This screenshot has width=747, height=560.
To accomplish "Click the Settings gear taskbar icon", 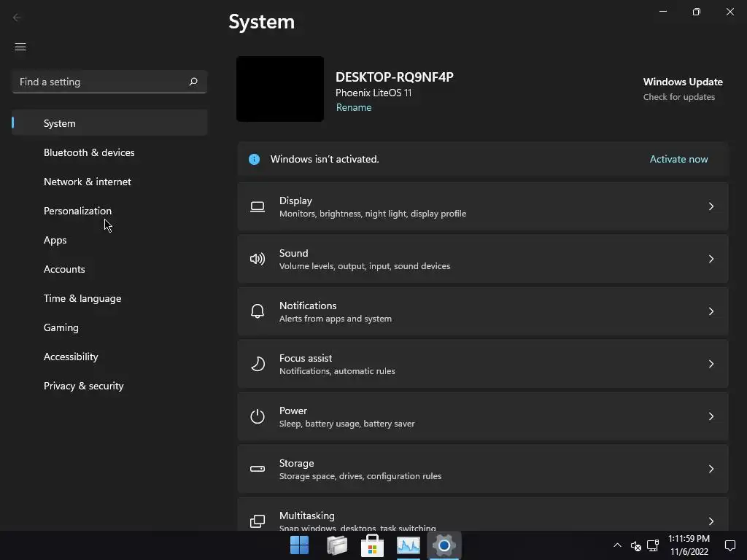I will pyautogui.click(x=444, y=545).
